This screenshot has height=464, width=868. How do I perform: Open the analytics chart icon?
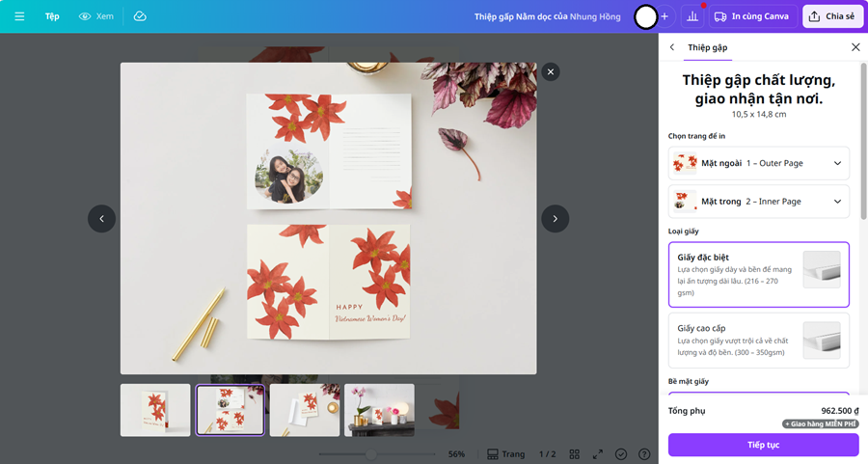point(692,16)
